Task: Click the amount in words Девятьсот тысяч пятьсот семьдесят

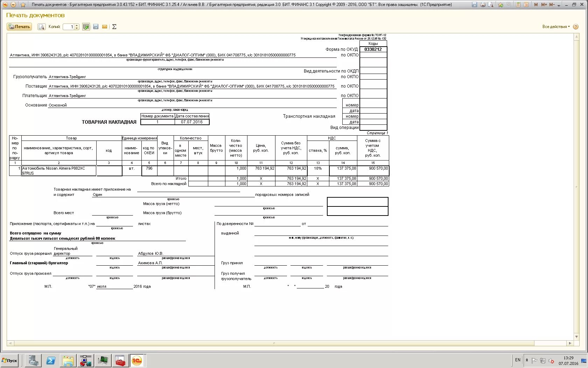Action: (x=63, y=238)
